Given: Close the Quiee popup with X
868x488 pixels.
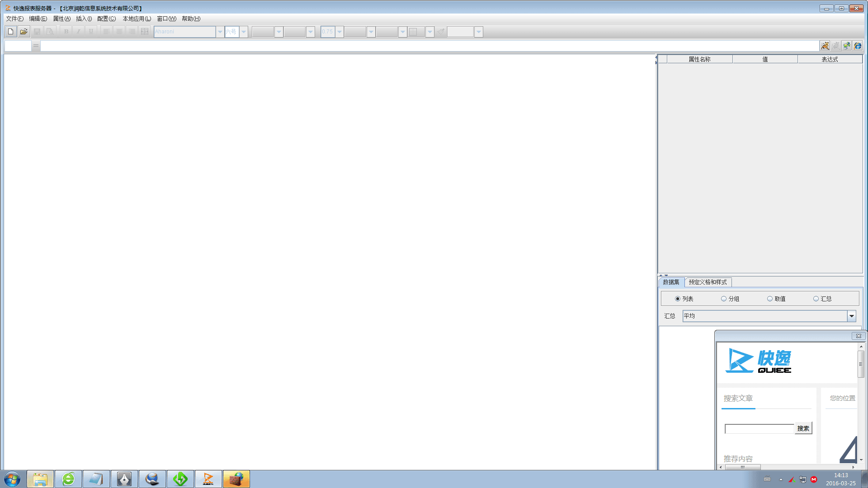Looking at the screenshot, I should point(859,336).
